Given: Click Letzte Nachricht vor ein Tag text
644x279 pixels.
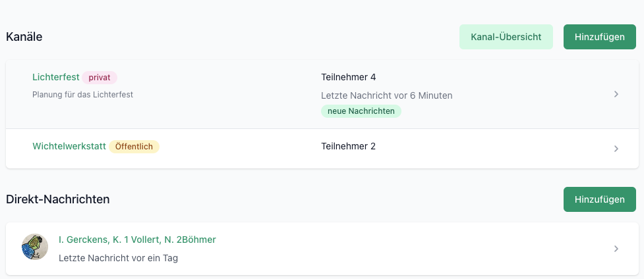Looking at the screenshot, I should [118, 259].
